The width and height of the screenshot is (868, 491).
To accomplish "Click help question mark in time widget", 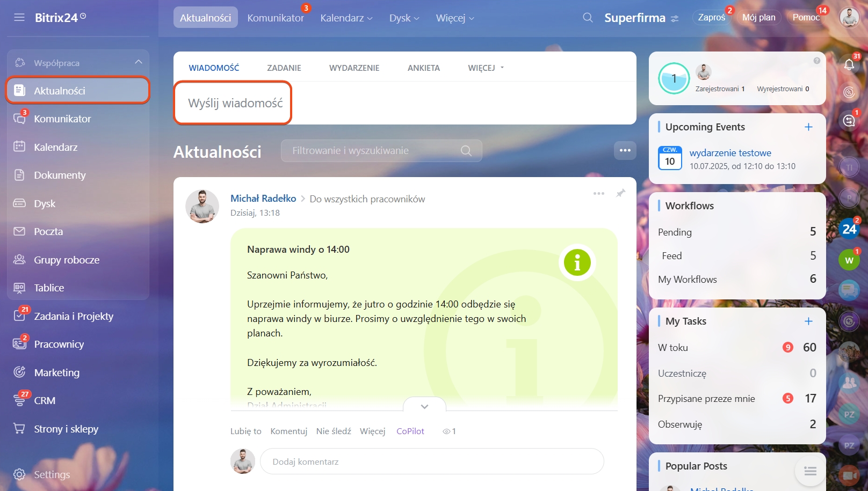I will 817,61.
